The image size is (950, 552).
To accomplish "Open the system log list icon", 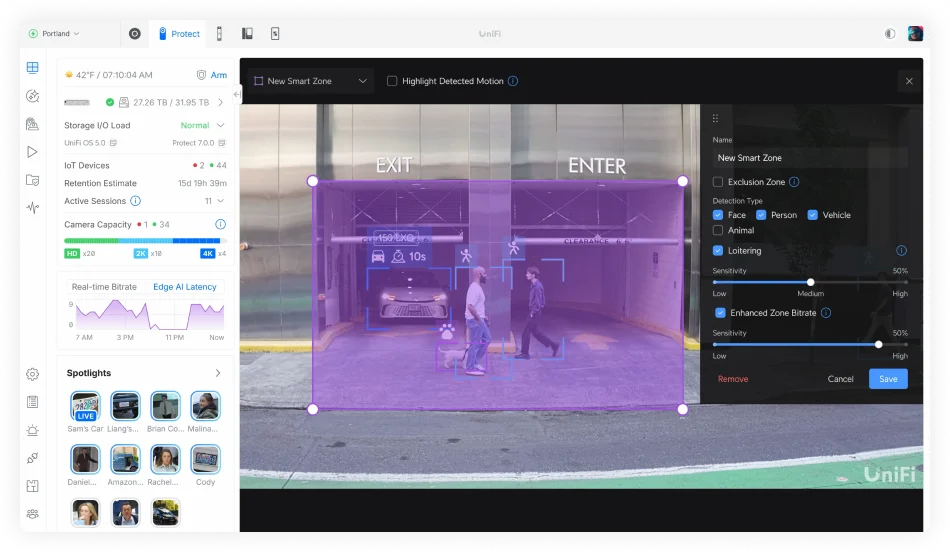I will (33, 402).
